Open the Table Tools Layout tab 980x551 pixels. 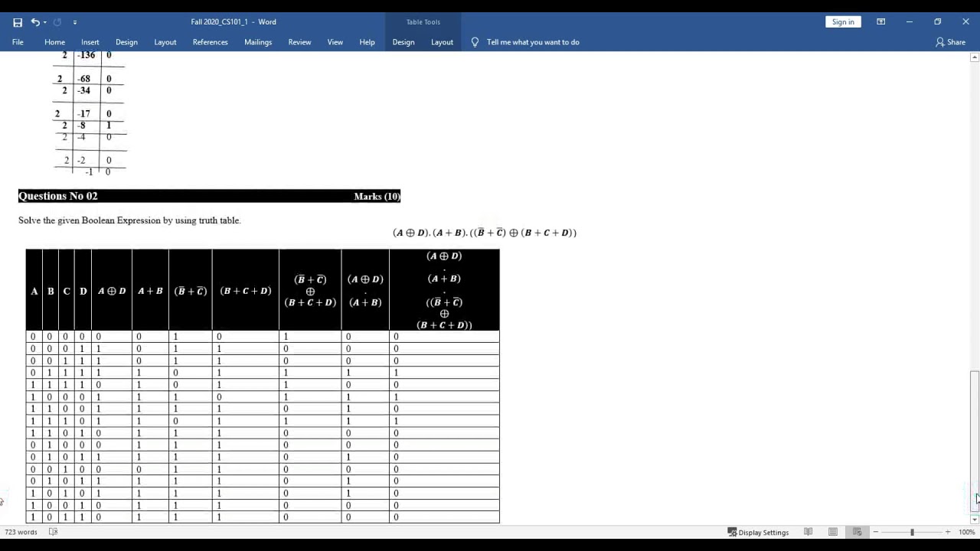click(442, 42)
